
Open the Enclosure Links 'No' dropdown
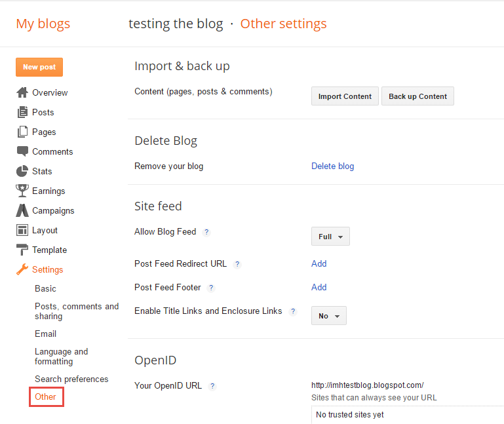(328, 316)
